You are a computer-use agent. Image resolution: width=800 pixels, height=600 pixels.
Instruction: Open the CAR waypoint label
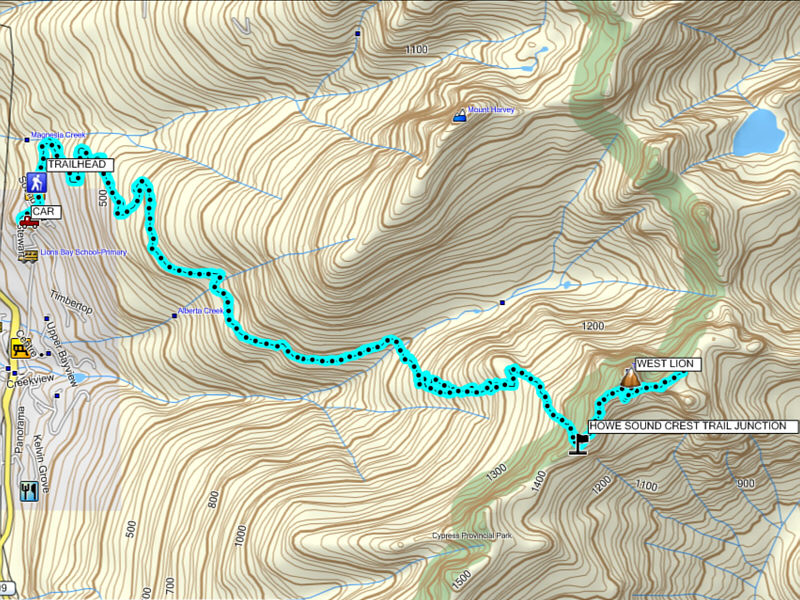(46, 212)
